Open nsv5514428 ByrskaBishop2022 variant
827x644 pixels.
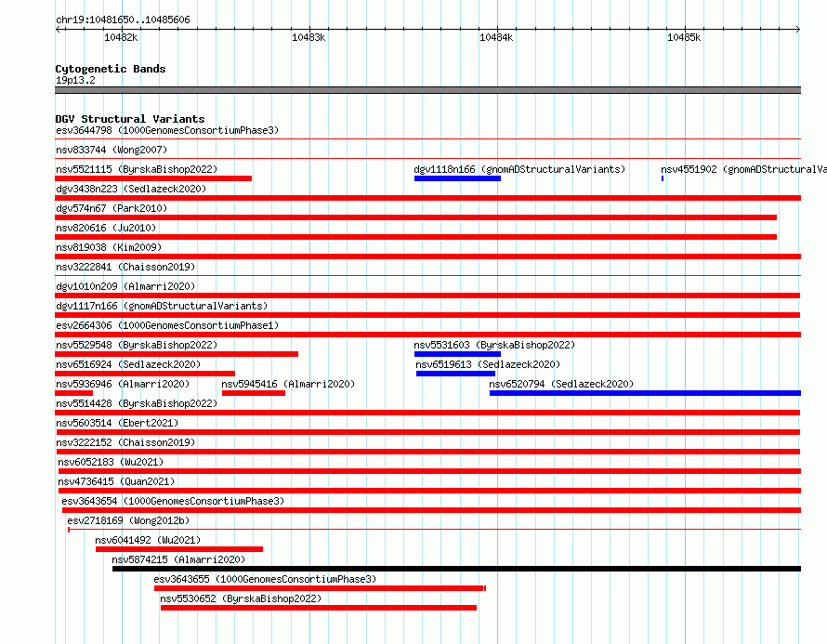point(137,403)
